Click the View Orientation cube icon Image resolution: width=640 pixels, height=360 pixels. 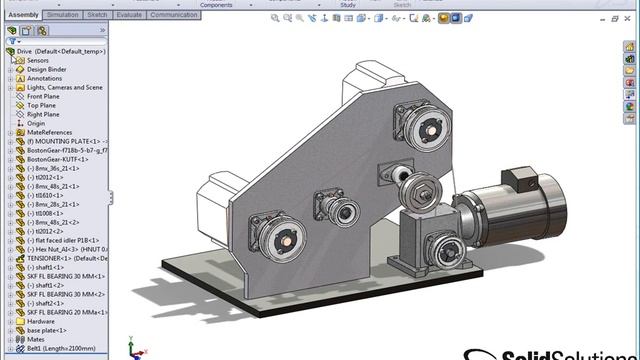tap(360, 18)
